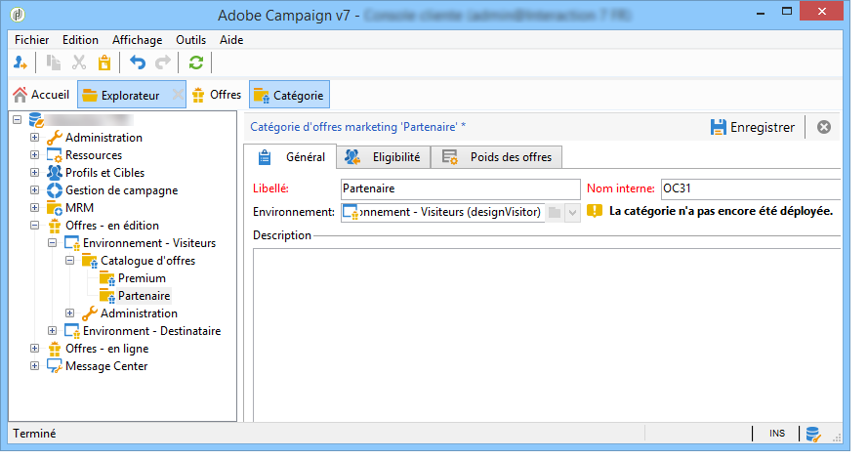Collapse the Offres - en édition node
The width and height of the screenshot is (868, 459).
coord(34,226)
